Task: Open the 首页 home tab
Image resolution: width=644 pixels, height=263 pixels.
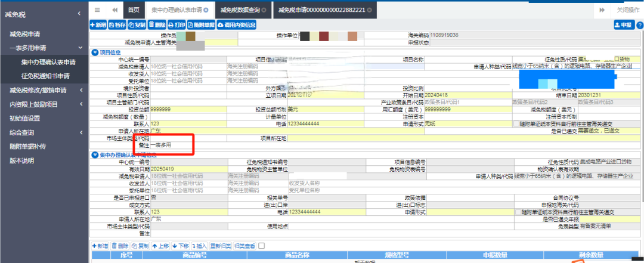Action: [x=134, y=10]
